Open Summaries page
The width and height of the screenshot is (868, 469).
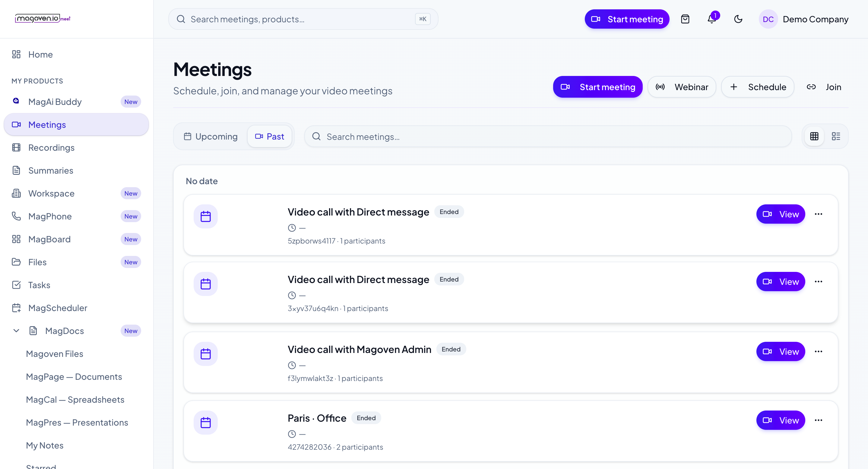coord(76,170)
